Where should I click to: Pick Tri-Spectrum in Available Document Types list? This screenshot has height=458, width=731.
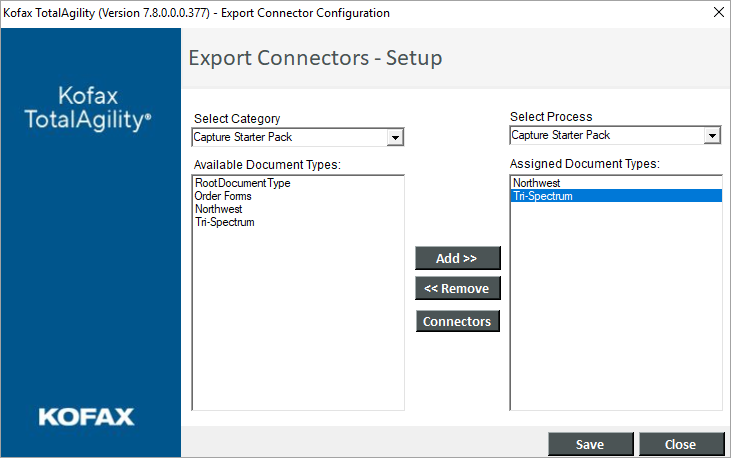pyautogui.click(x=225, y=223)
